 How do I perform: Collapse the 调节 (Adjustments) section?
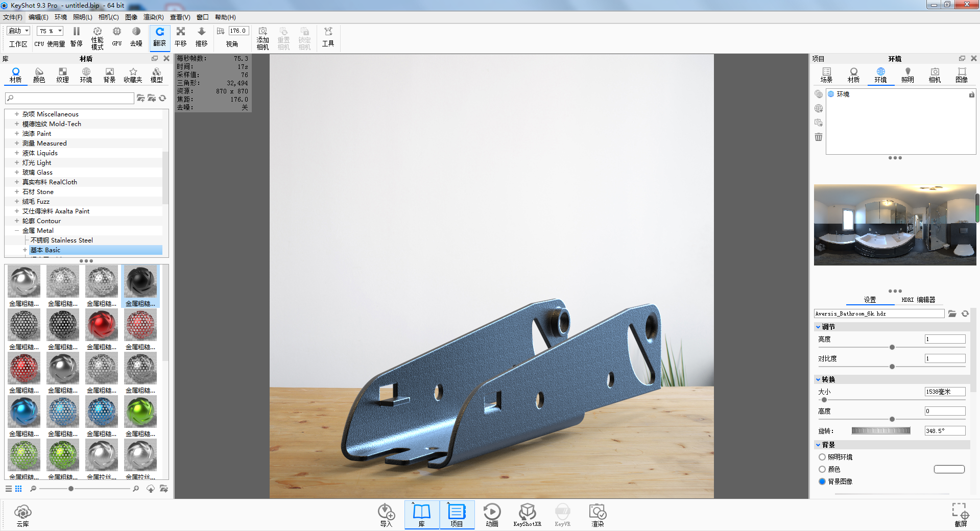click(x=818, y=327)
